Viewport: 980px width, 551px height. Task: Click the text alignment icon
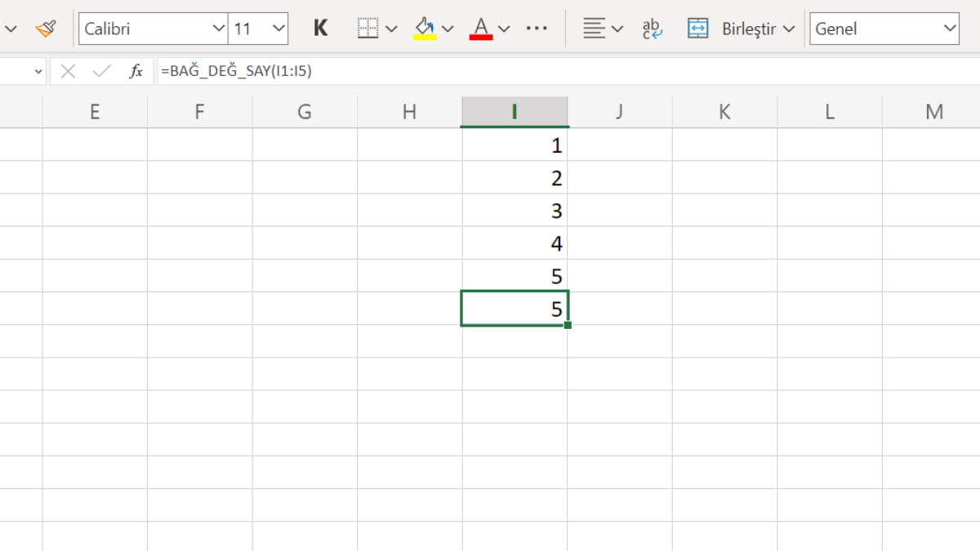(x=595, y=29)
